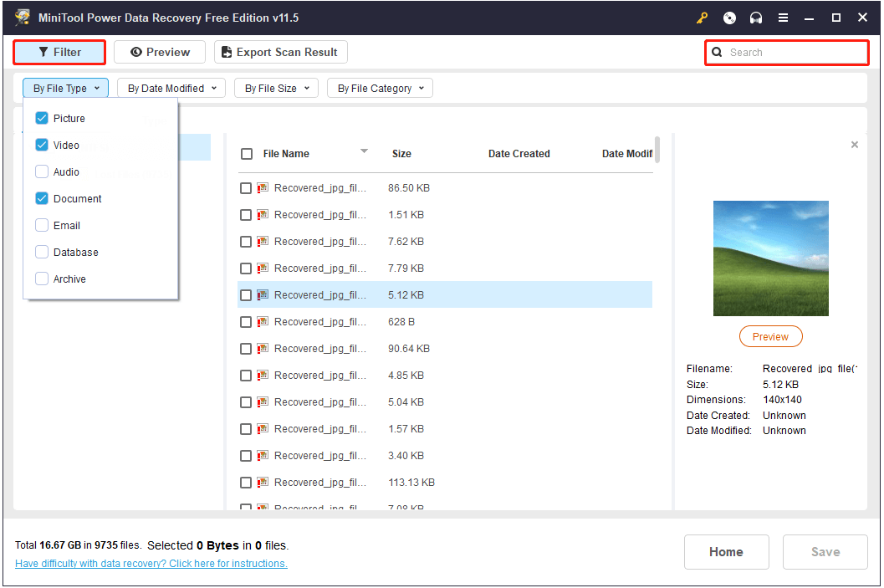884x588 pixels.
Task: Open the hamburger menu icon
Action: (x=783, y=18)
